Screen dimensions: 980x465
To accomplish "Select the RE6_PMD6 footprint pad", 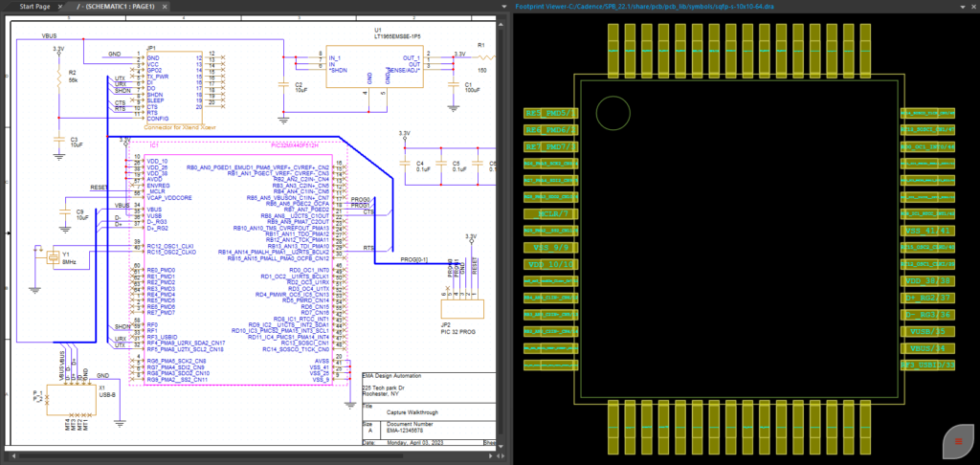I will coord(551,130).
